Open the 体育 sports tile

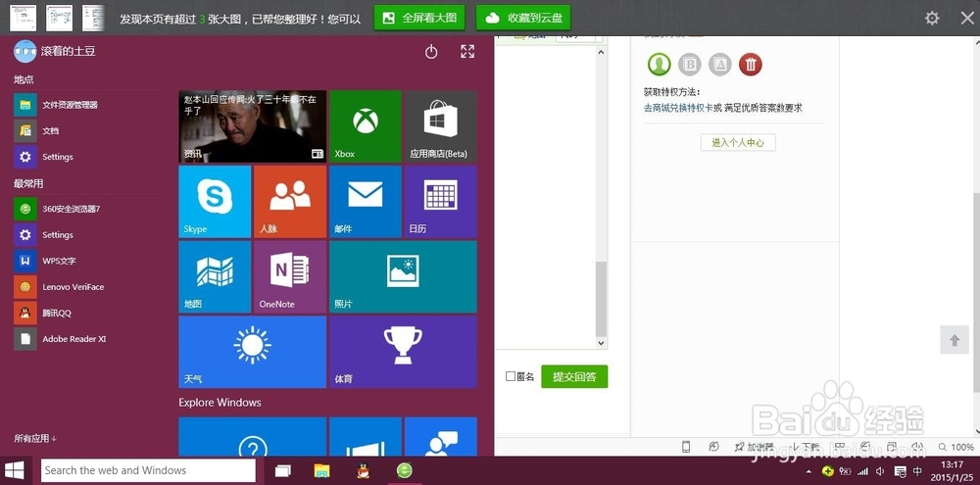(403, 352)
